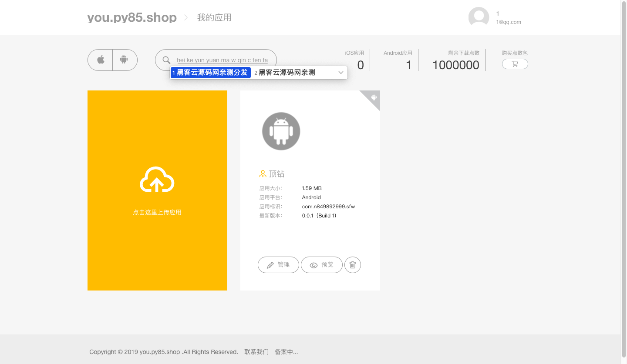
Task: Click the 管理 manage button
Action: tap(278, 265)
